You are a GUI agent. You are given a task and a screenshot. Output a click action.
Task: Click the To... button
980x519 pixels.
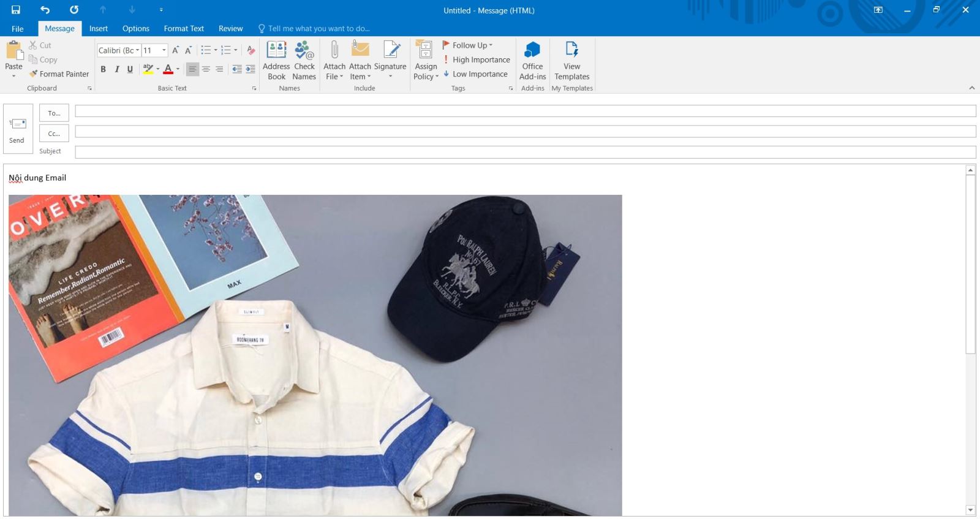click(x=54, y=113)
